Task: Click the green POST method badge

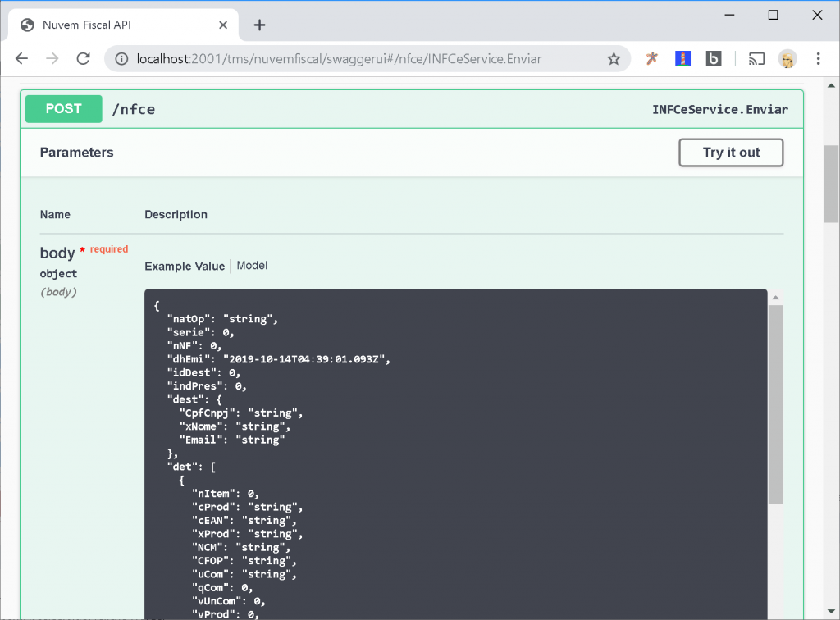Action: pos(63,108)
